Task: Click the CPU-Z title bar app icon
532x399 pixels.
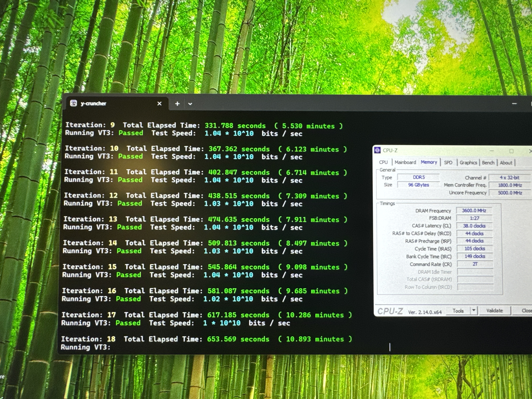Action: tap(377, 150)
